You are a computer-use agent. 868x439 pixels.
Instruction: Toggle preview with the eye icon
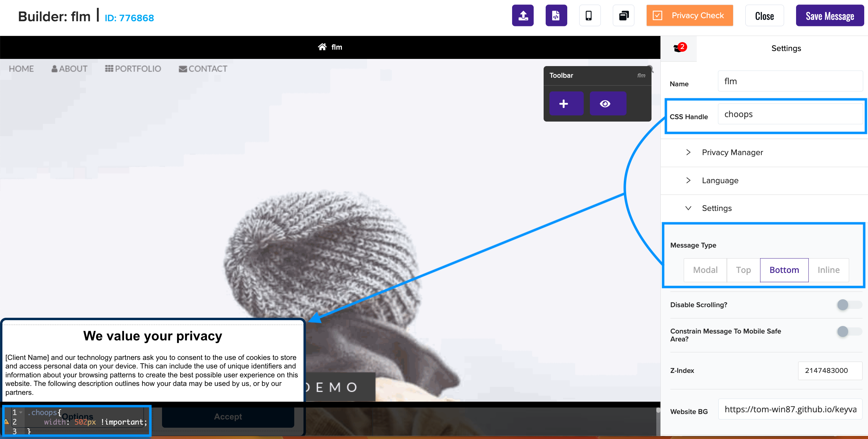tap(608, 103)
